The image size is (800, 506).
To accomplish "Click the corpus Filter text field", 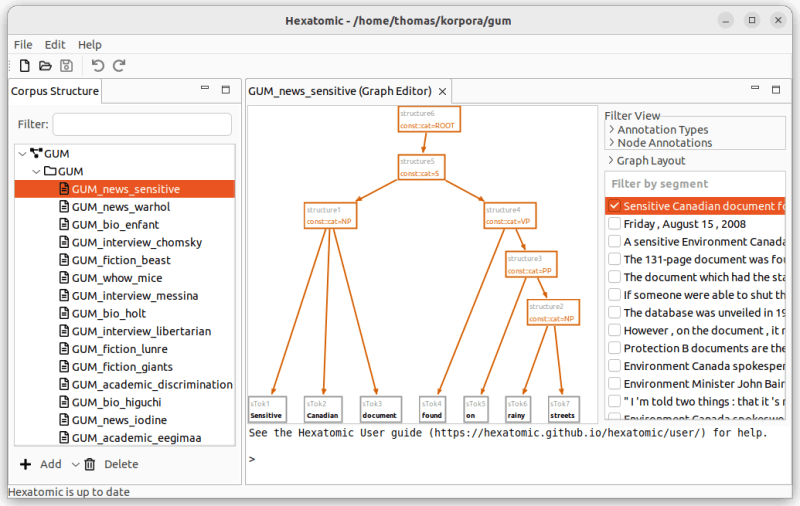I will (142, 124).
